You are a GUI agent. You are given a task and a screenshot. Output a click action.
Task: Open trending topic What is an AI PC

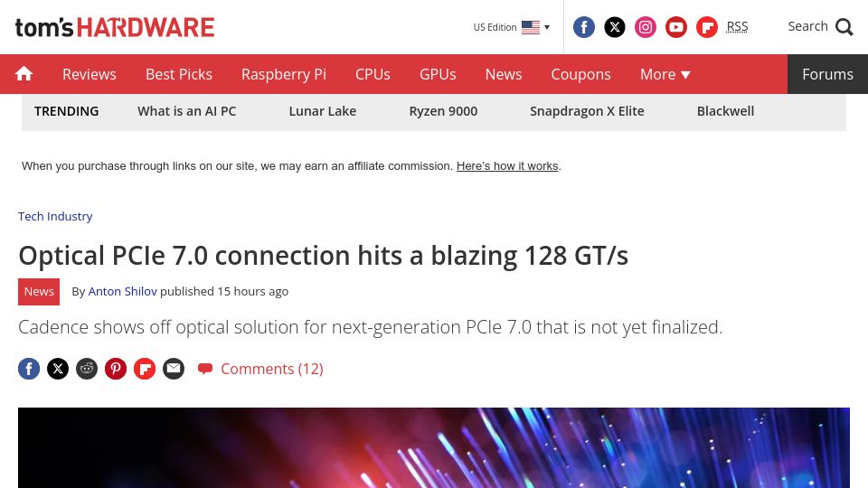[186, 111]
